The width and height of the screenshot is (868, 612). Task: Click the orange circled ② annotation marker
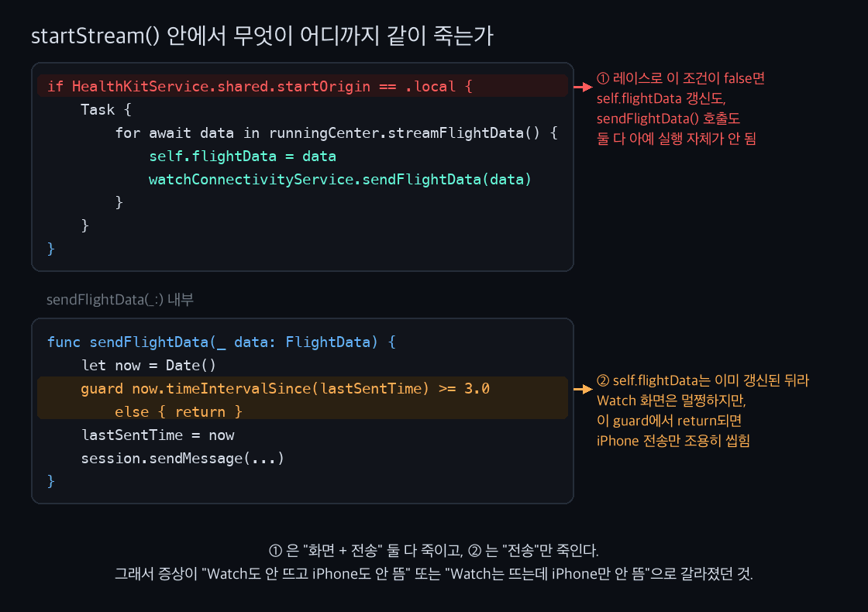coord(603,380)
